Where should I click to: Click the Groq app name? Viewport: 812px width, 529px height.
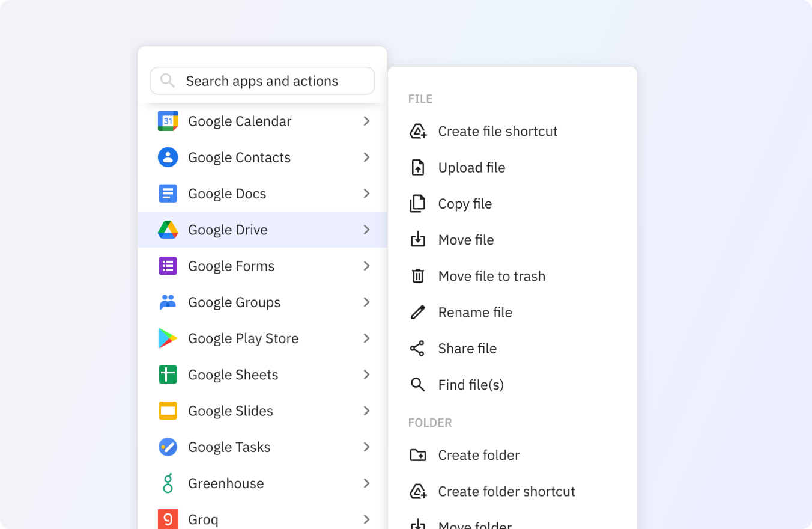click(203, 519)
